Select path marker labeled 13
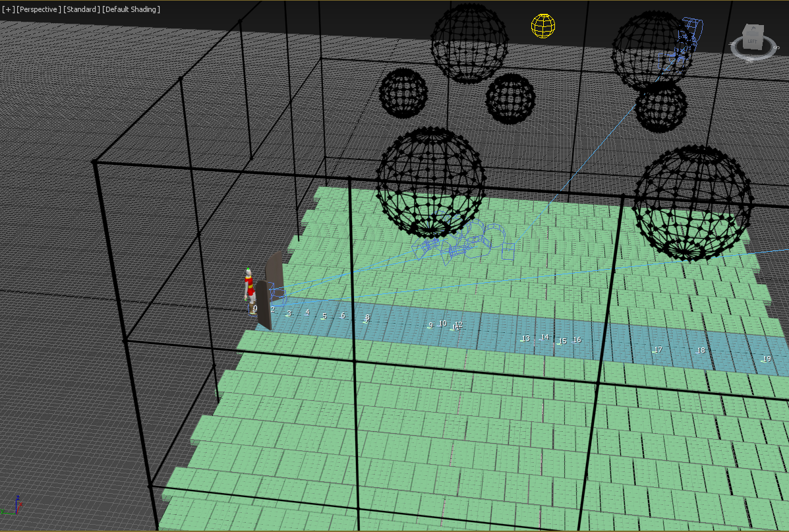 [x=525, y=339]
